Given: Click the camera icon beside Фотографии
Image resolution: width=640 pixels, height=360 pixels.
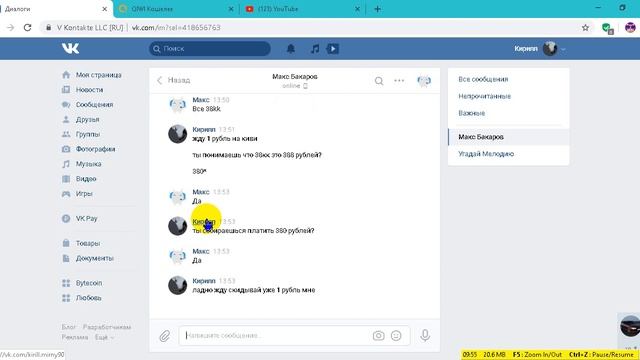Looking at the screenshot, I should (66, 149).
